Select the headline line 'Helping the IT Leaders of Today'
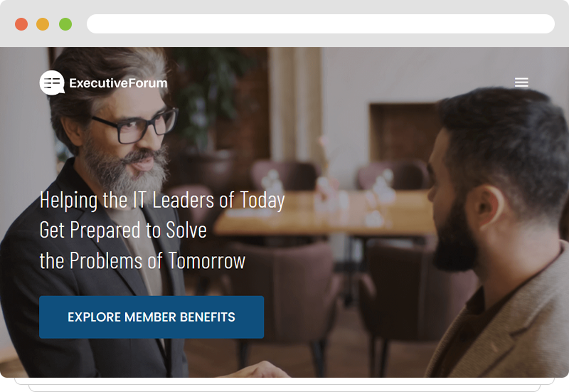This screenshot has width=569, height=392. pos(162,200)
